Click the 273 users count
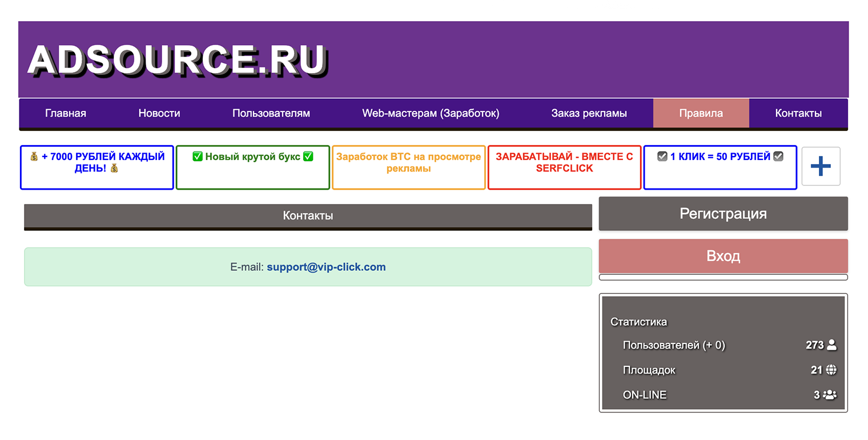 (x=815, y=345)
